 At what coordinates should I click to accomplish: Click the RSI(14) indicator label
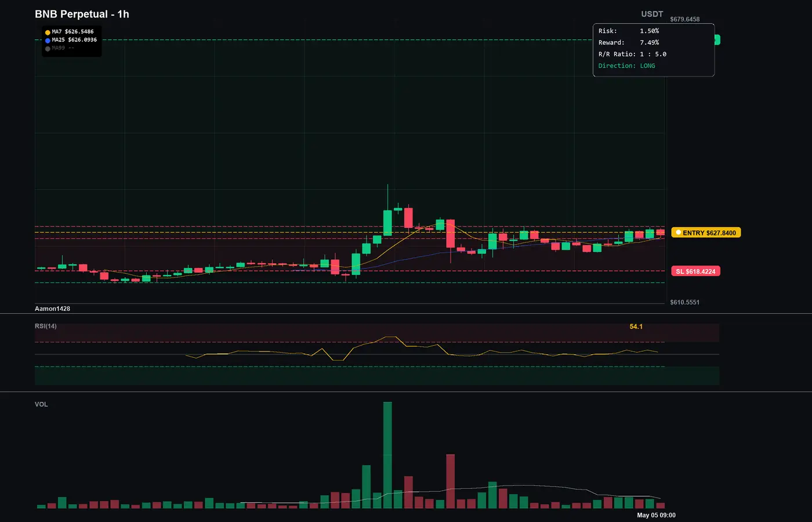(46, 326)
